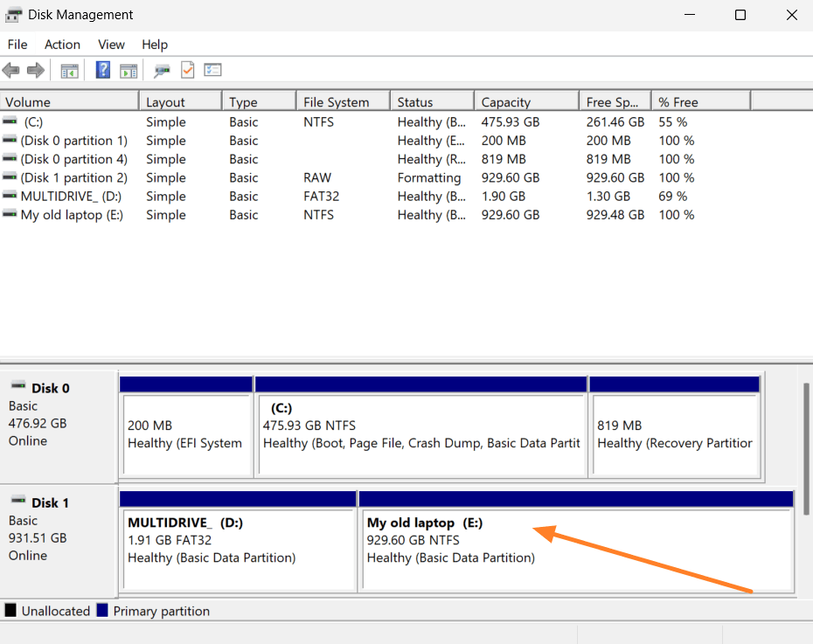The width and height of the screenshot is (813, 644).
Task: Click the 475.93 GB capacity cell
Action: (511, 121)
